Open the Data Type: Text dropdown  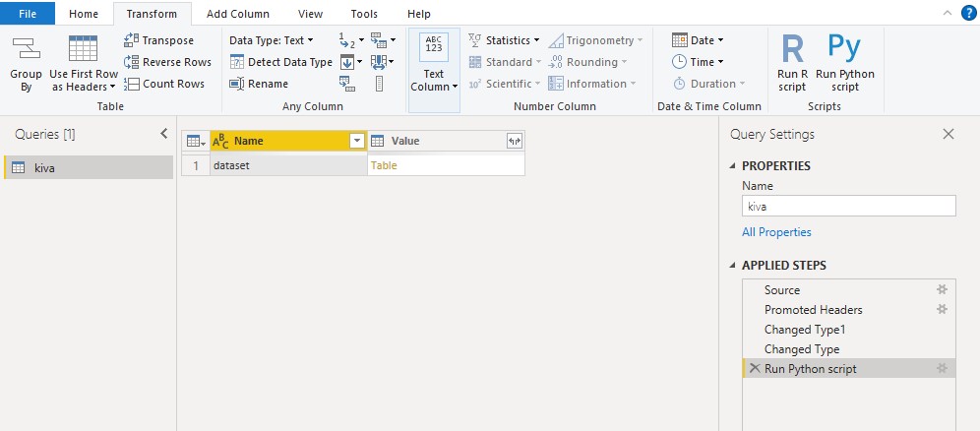pos(272,40)
